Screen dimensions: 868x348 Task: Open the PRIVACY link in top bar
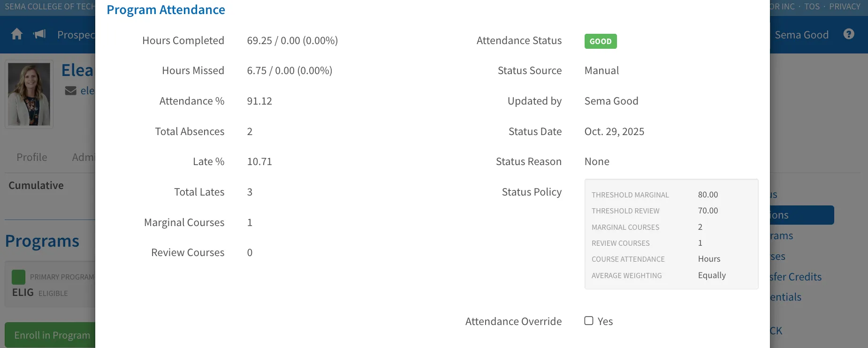845,7
